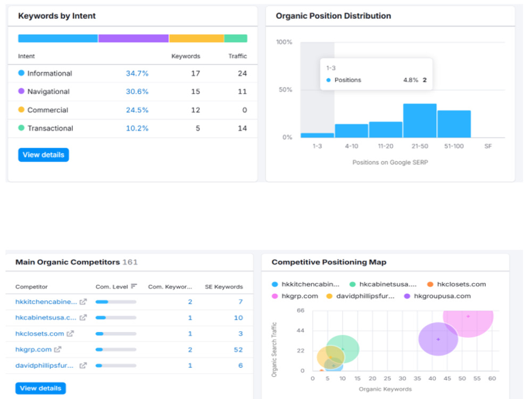Open external link icon for davidphillipsfur row
Screen dimensions: 532x399
pos(83,365)
